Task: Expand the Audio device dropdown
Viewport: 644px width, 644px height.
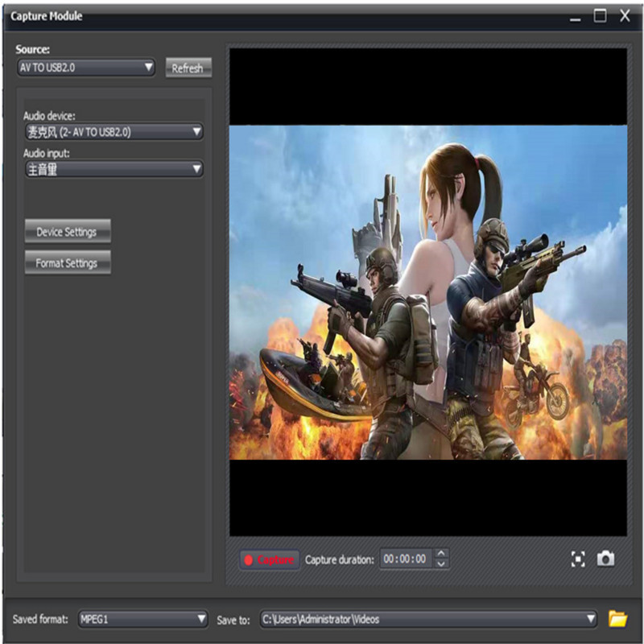Action: (x=113, y=132)
